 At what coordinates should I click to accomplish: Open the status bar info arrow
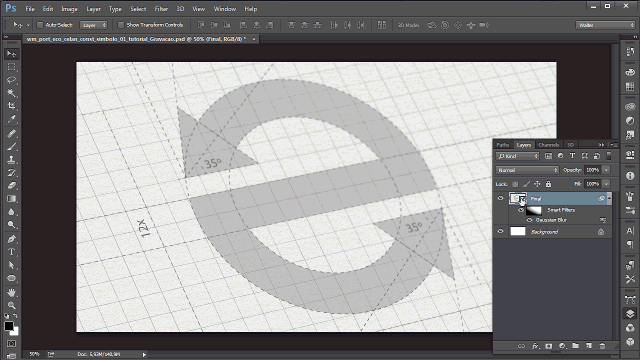pos(144,355)
